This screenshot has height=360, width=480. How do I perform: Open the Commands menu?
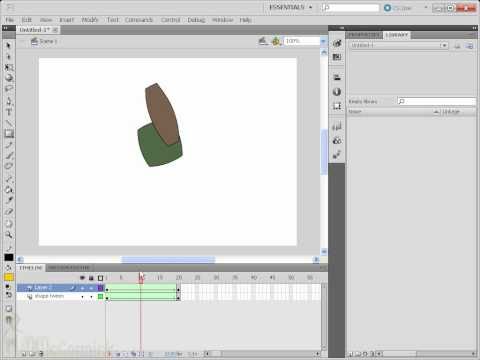[x=139, y=20]
